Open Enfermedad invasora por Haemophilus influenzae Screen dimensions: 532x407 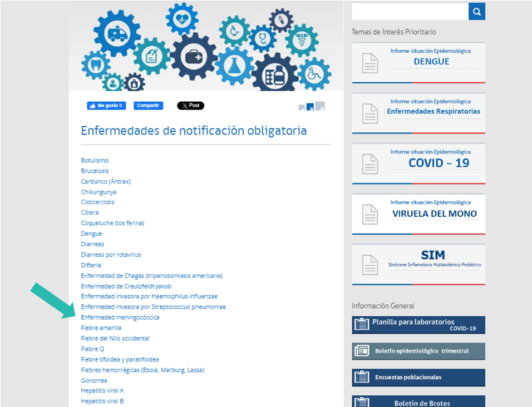(x=149, y=296)
